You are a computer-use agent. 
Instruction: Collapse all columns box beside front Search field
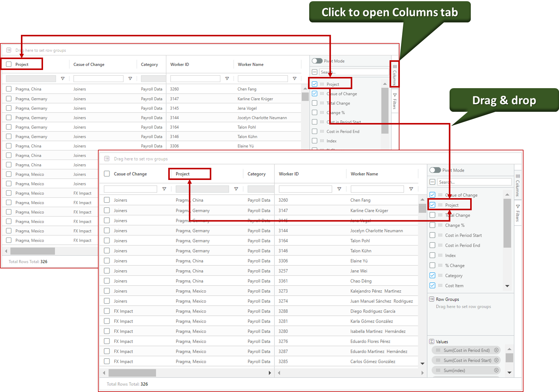[x=432, y=182]
